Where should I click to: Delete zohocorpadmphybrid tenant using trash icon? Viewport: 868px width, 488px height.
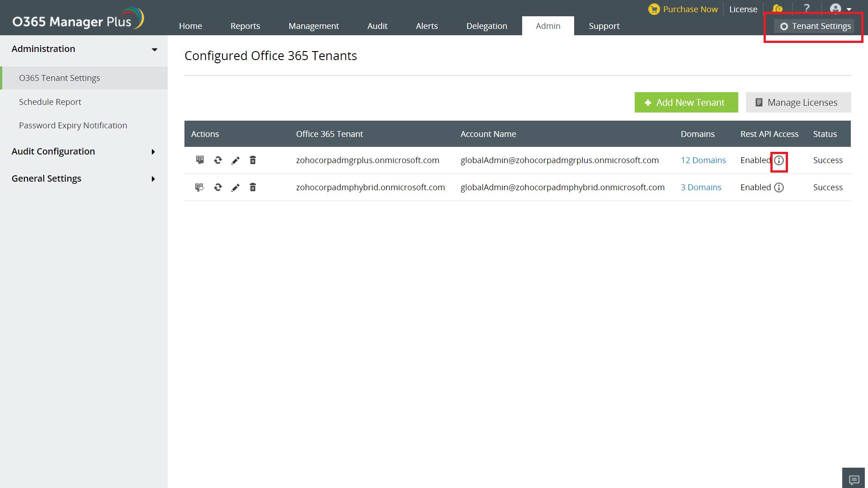(x=253, y=188)
